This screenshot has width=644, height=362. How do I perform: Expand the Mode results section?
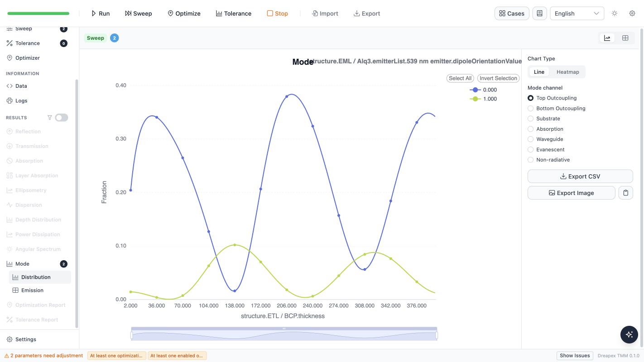[x=36, y=264]
